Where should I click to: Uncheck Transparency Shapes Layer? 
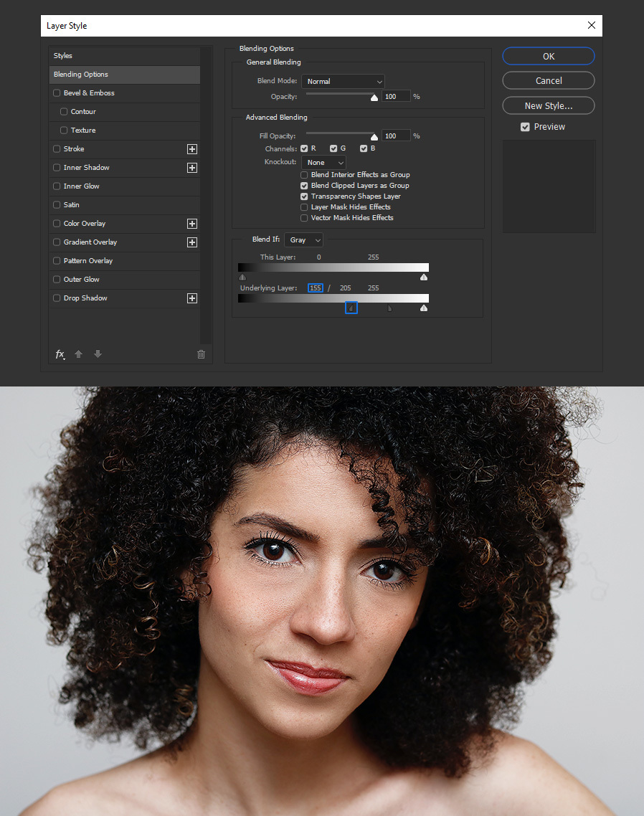(x=304, y=196)
